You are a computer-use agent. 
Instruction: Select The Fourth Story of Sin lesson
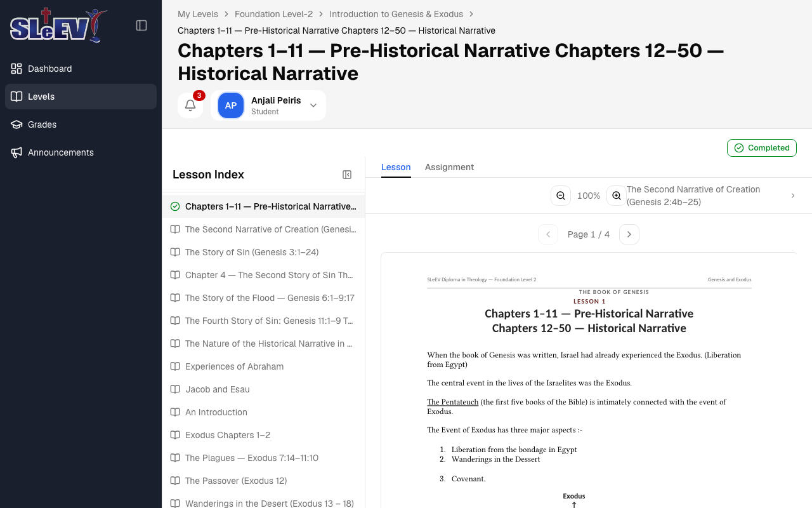[x=263, y=321]
